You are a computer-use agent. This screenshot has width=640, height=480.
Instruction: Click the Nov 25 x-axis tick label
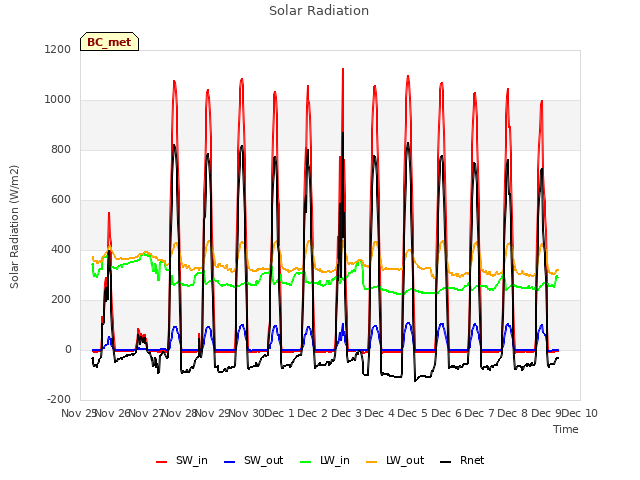(78, 413)
